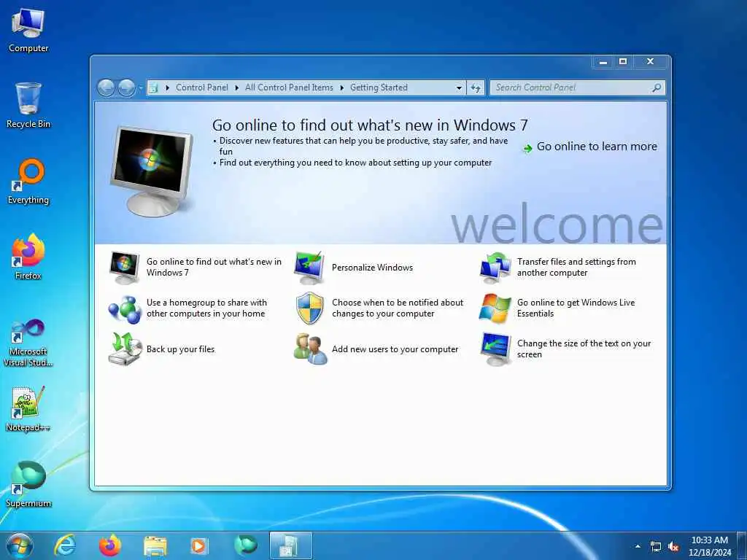The width and height of the screenshot is (747, 560).
Task: Click the Forward navigation button
Action: coord(126,87)
